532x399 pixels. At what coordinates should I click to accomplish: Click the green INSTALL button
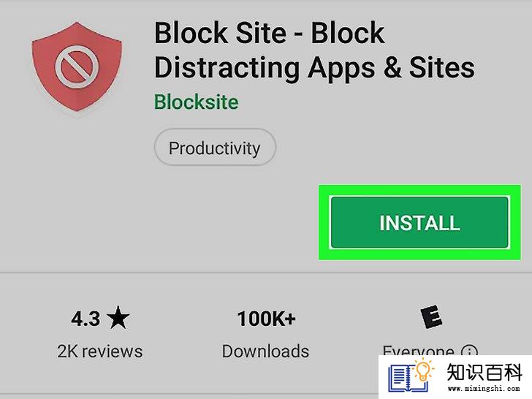419,223
